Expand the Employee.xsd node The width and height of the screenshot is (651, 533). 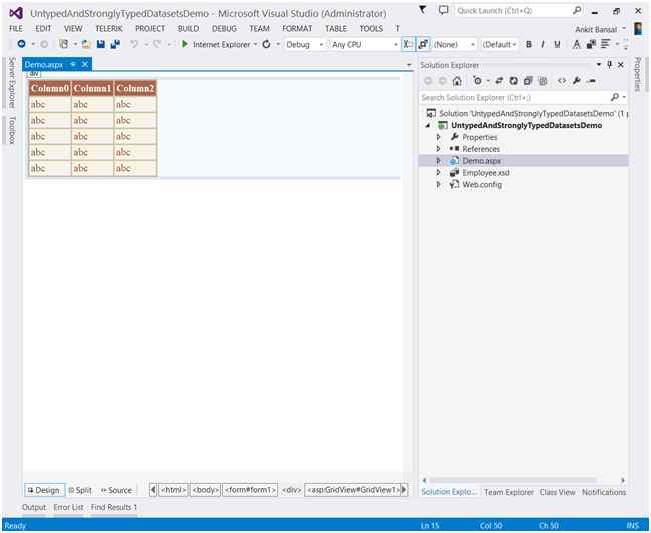pyautogui.click(x=438, y=172)
